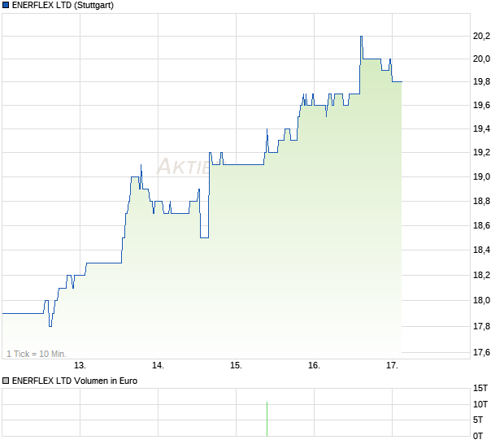Click the 19,6 price axis label
Image resolution: width=504 pixels, height=444 pixels.
[481, 106]
